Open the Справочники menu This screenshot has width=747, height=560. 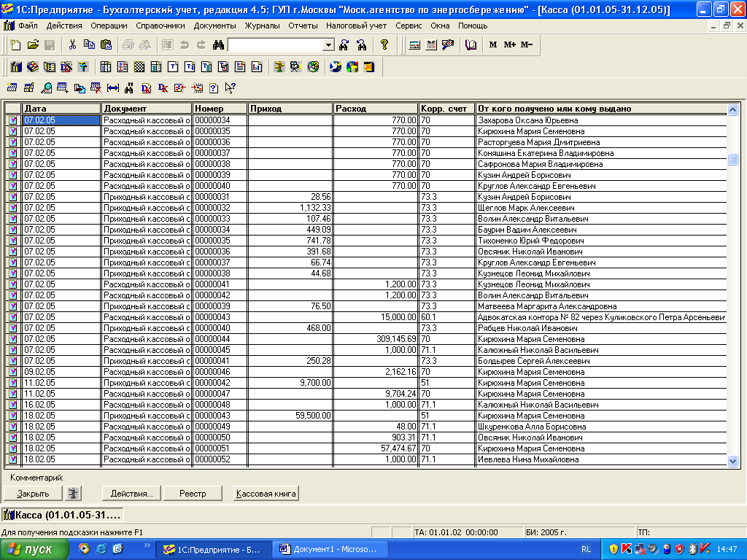[160, 26]
